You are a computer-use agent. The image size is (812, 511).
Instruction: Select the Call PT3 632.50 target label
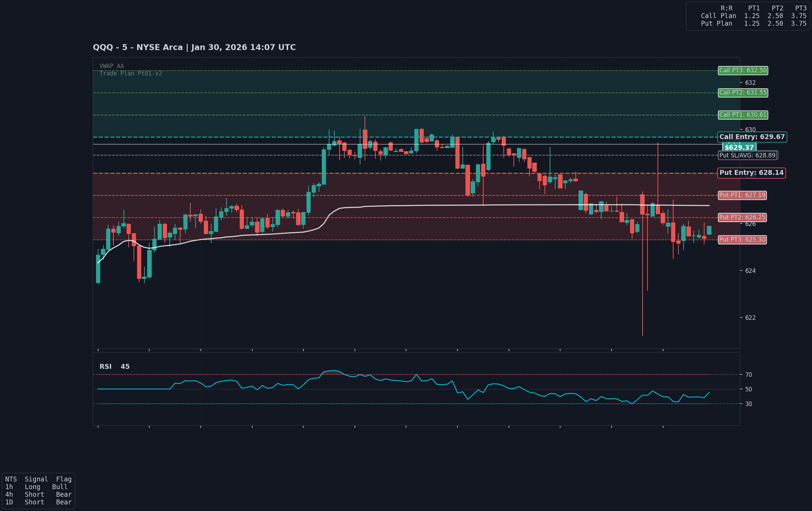tap(742, 71)
